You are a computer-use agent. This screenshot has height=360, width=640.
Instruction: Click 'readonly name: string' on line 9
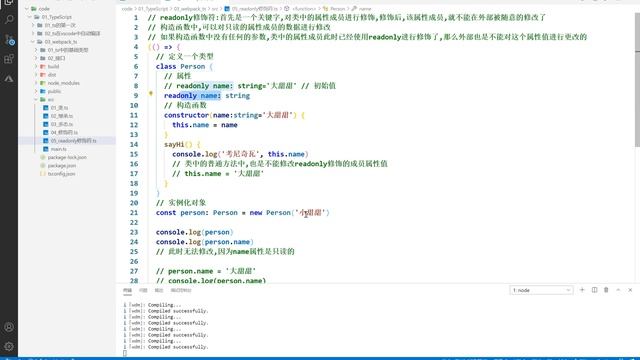tap(207, 96)
